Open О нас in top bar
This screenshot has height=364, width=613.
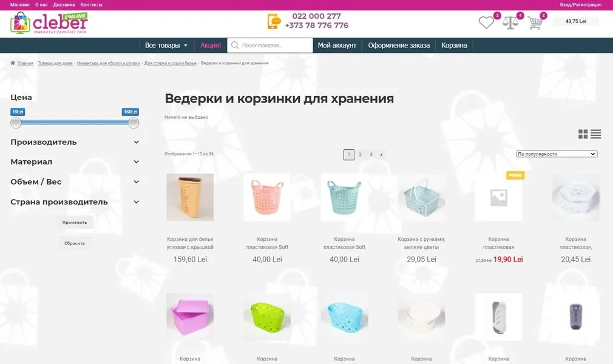pos(41,5)
